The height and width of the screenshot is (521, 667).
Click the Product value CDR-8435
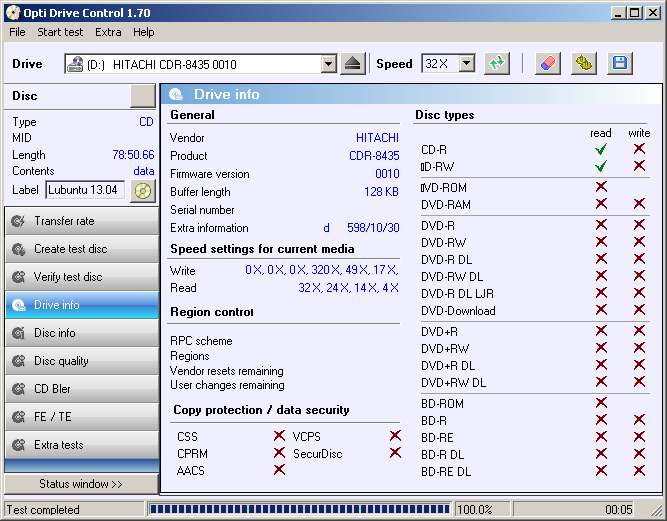[374, 156]
